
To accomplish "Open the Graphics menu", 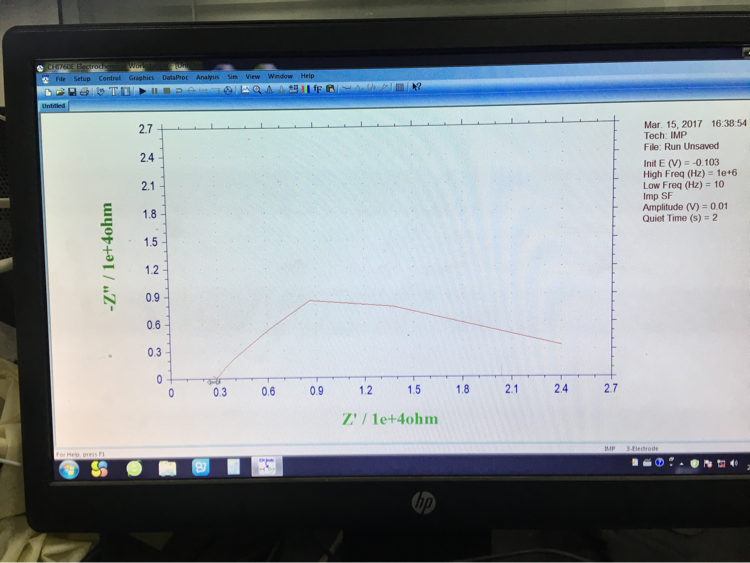I will coord(141,77).
